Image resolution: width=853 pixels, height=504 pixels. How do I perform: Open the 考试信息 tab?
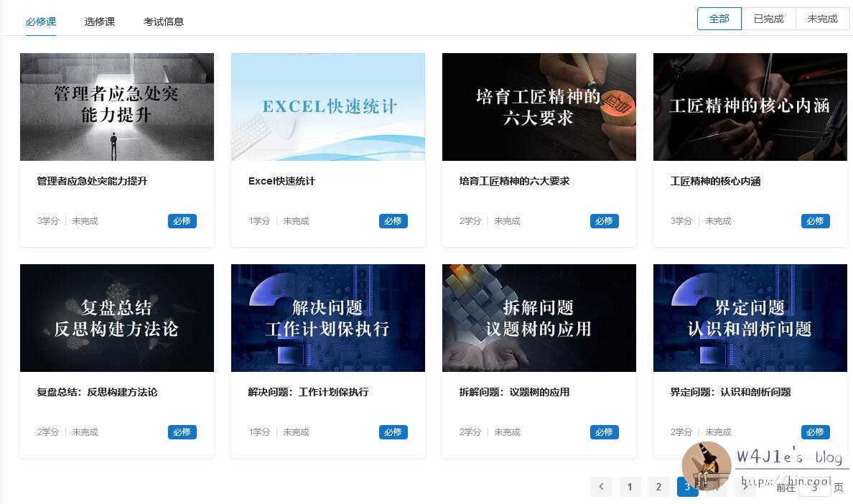pos(163,22)
